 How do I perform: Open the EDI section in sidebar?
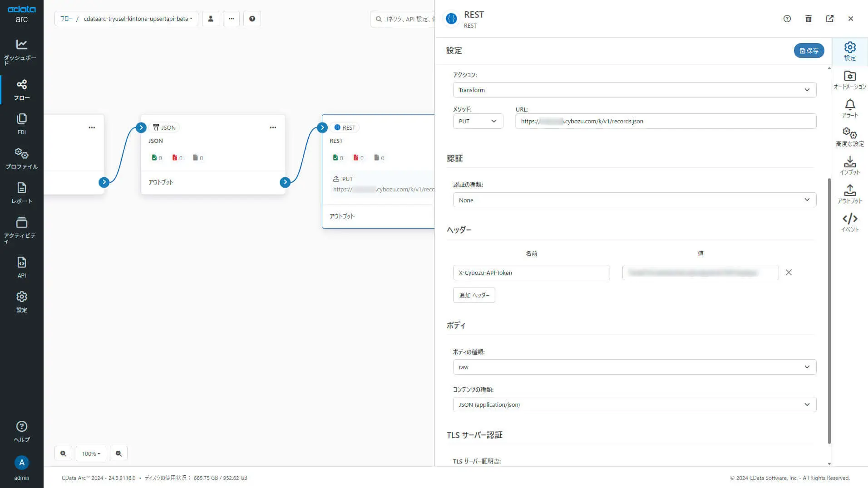tap(21, 124)
